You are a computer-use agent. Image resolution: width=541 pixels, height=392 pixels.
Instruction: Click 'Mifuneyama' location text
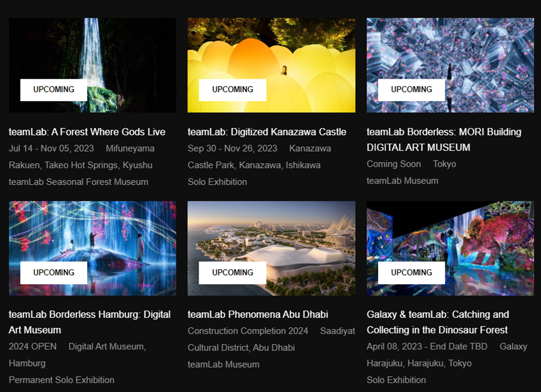(x=130, y=148)
